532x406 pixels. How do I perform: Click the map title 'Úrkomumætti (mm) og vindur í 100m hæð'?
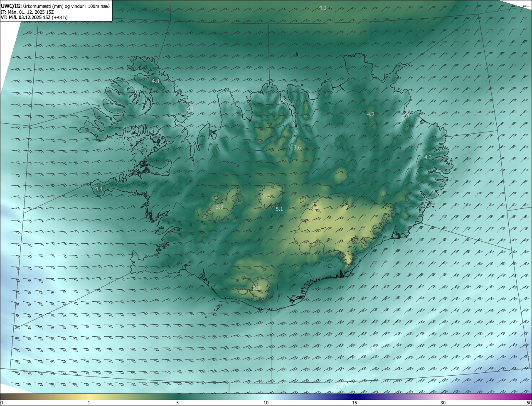pos(66,6)
